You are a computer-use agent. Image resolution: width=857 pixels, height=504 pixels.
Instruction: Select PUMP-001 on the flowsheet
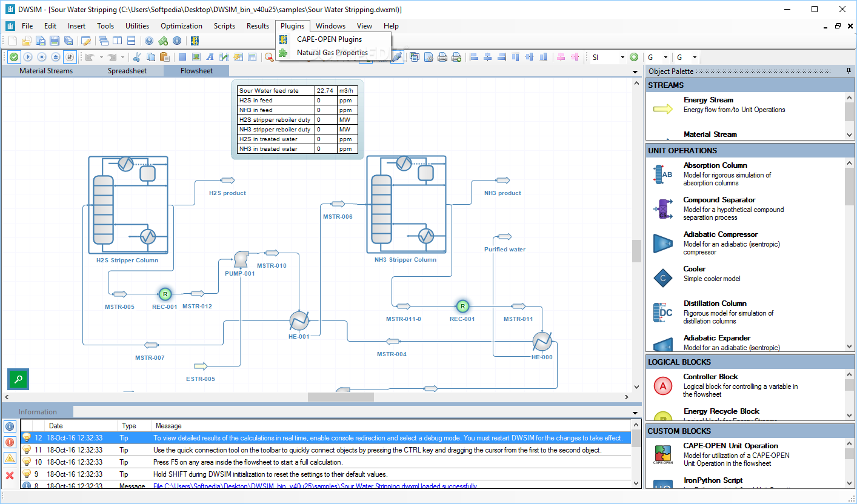pos(240,259)
